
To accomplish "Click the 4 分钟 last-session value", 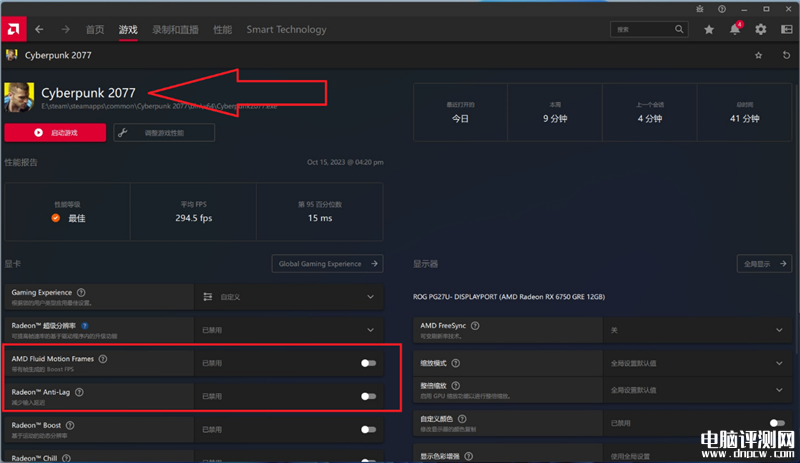I will tap(649, 118).
